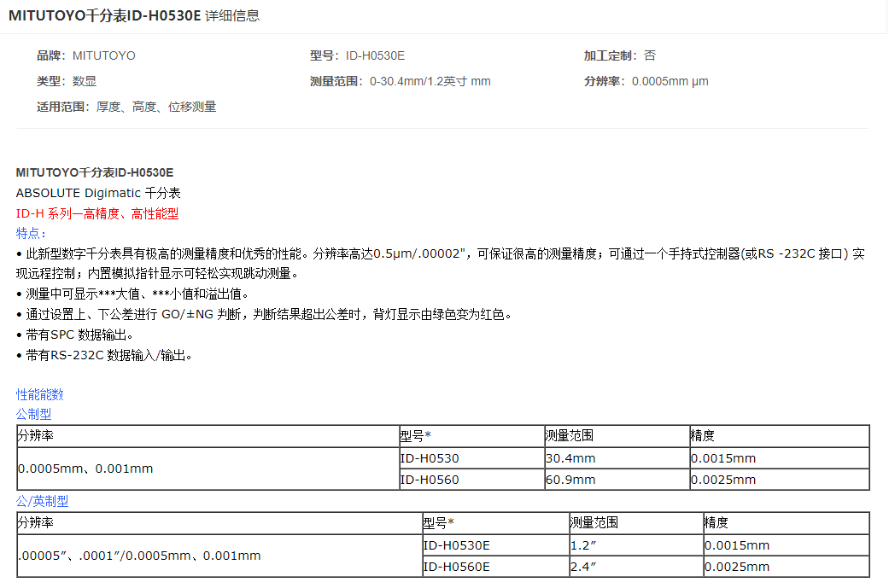Select the 适用范围 text 厚度、高度、位移测量

156,108
